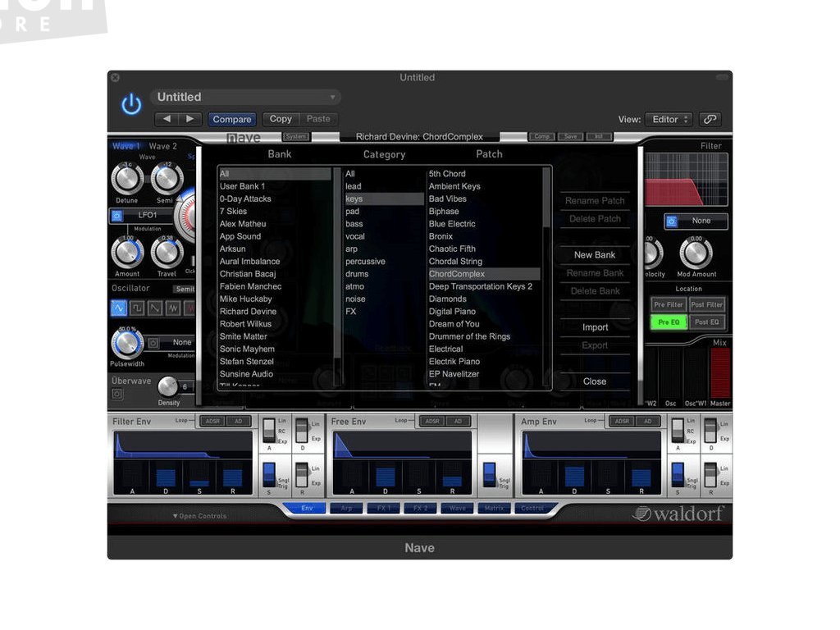Select the sine wave oscillator shape

click(x=118, y=308)
